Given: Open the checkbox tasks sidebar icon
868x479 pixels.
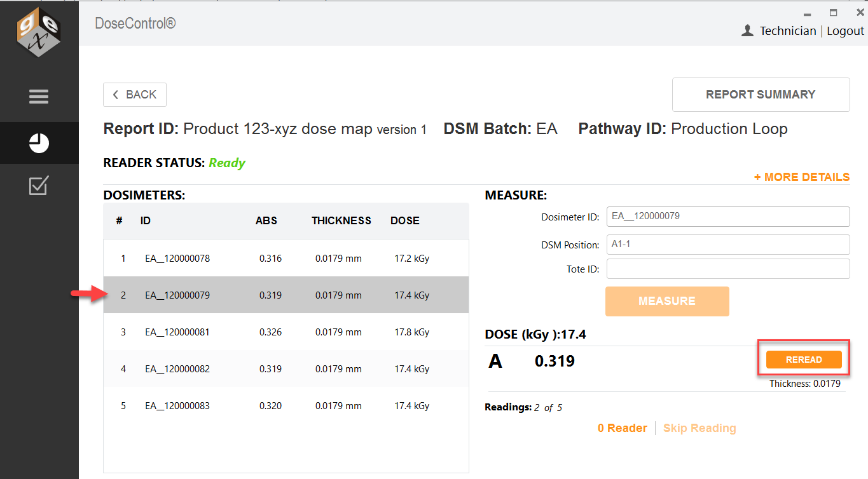Looking at the screenshot, I should tap(39, 186).
